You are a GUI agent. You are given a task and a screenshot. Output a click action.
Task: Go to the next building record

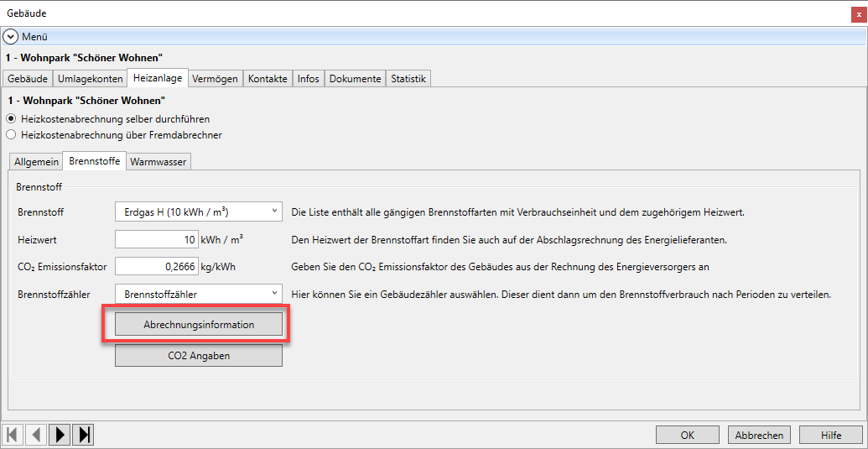(x=60, y=435)
